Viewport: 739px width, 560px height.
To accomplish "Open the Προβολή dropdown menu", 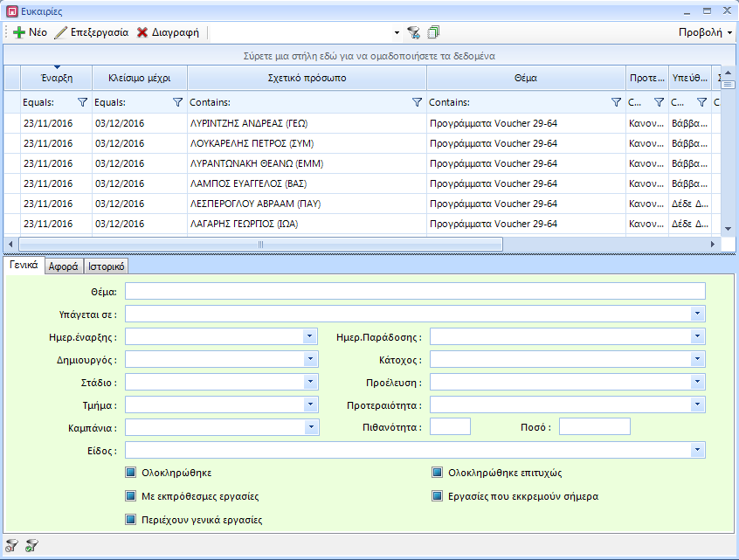I will (x=706, y=32).
